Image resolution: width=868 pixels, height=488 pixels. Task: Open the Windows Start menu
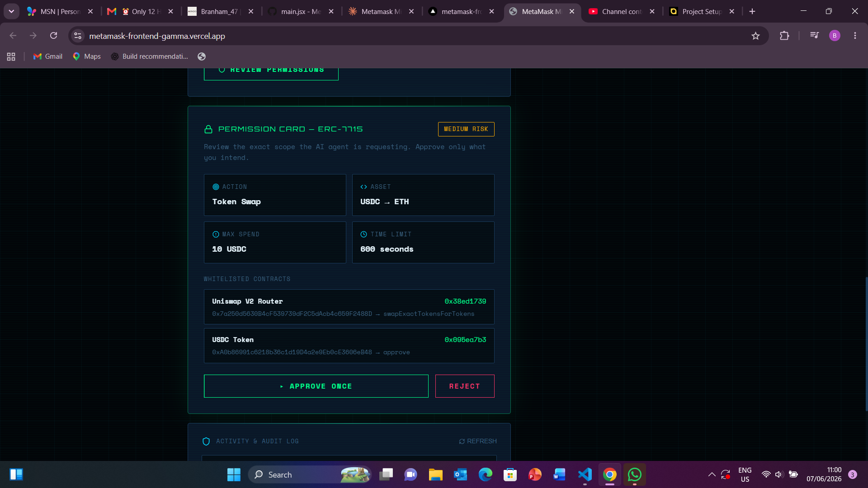point(234,474)
